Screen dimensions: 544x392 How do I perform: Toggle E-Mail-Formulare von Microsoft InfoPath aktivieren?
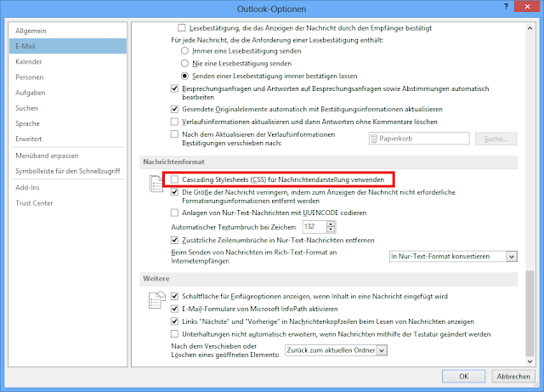pos(174,309)
